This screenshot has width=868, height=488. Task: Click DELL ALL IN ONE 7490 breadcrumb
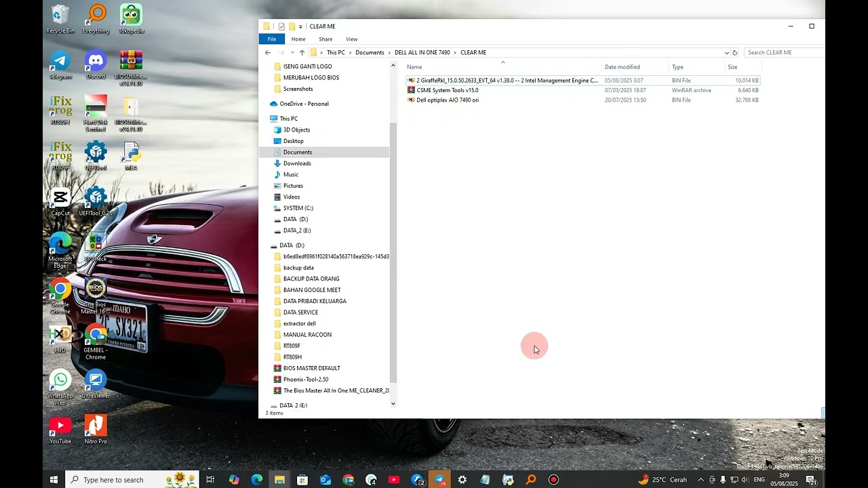(x=422, y=52)
